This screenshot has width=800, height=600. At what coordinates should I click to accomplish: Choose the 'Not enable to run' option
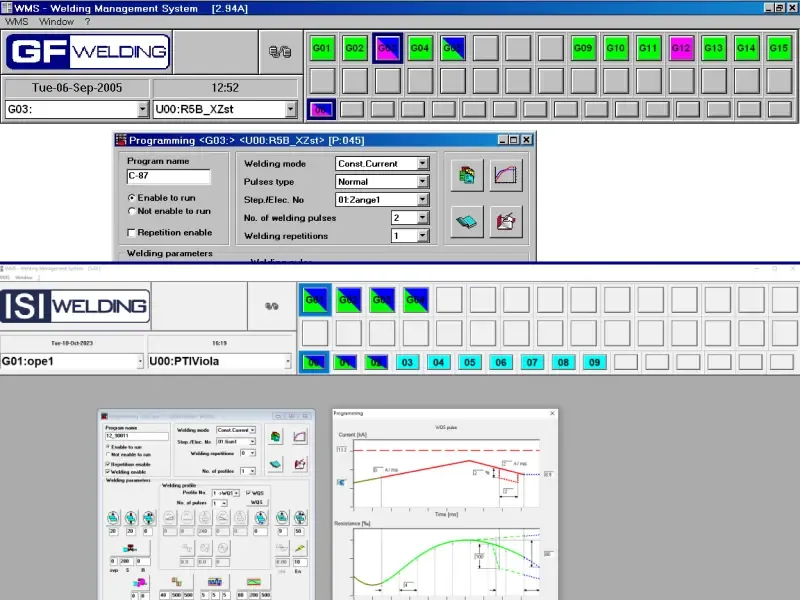(x=132, y=211)
